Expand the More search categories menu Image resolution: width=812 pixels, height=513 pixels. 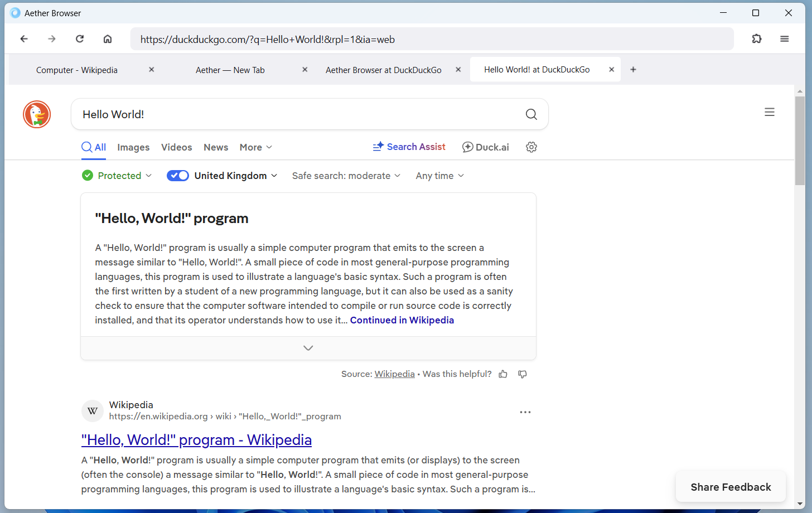(256, 147)
